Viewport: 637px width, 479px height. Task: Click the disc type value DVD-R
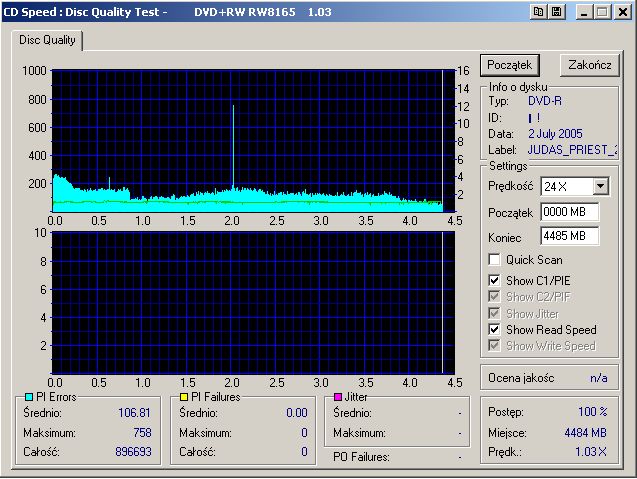[545, 101]
